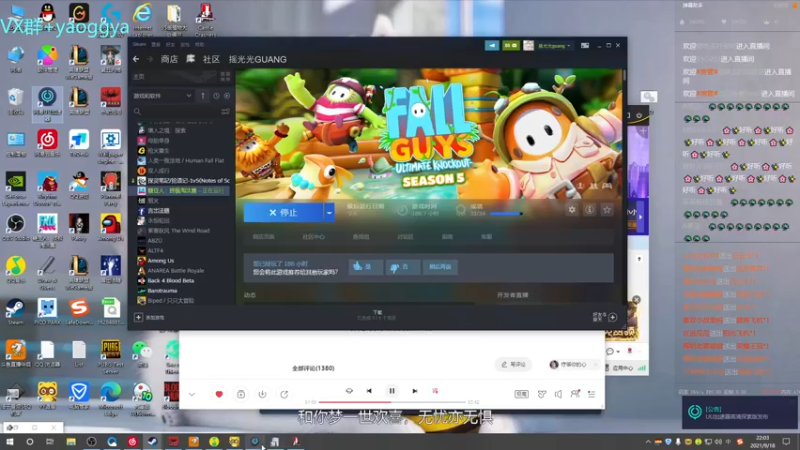800x450 pixels.
Task: Click the sort-by-recent clock icon in library sidebar
Action: click(x=216, y=95)
